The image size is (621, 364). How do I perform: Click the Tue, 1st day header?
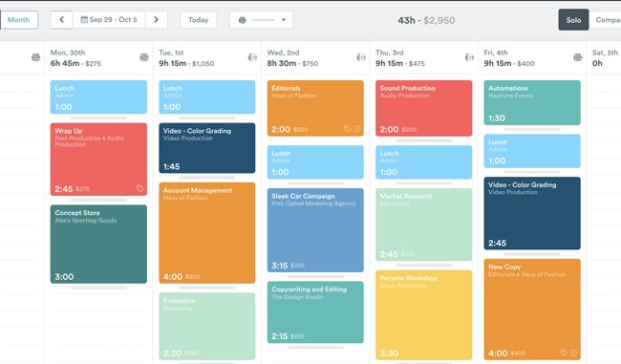171,53
